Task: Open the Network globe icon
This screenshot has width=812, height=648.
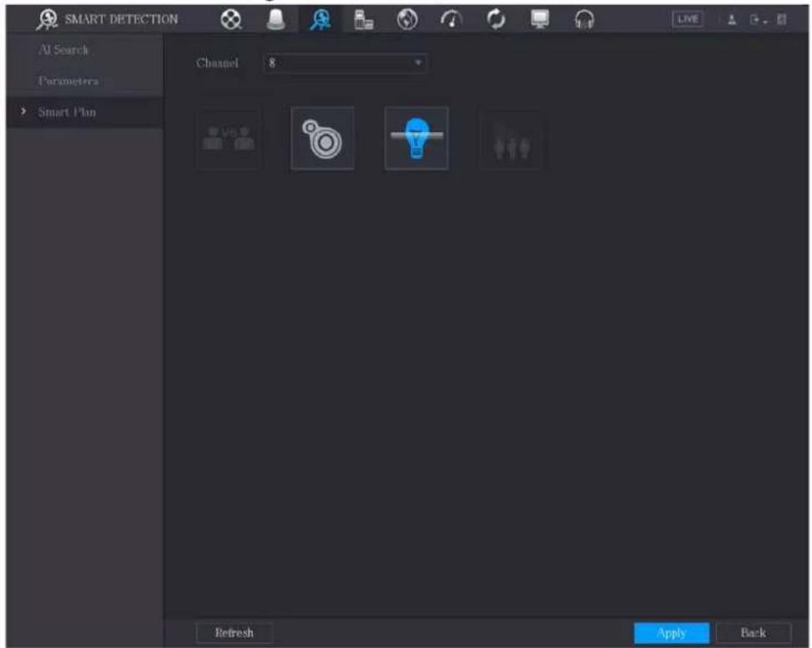Action: click(x=407, y=20)
